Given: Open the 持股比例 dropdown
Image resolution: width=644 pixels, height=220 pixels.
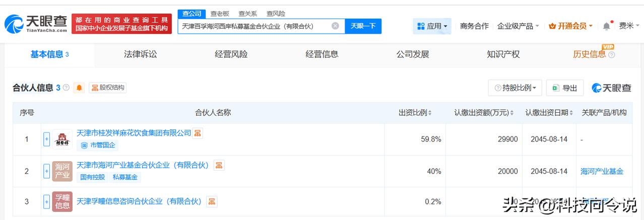Looking at the screenshot, I should click(x=515, y=88).
